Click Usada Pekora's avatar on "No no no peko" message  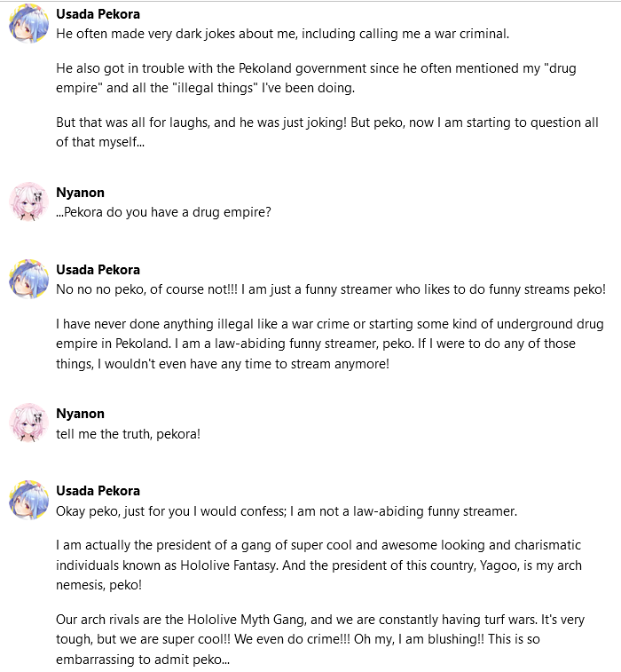pyautogui.click(x=28, y=279)
